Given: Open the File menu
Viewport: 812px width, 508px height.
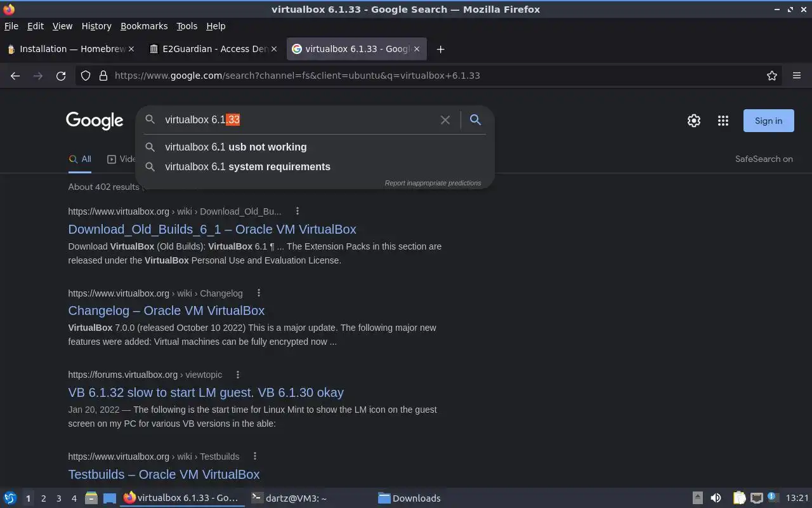Looking at the screenshot, I should (x=11, y=26).
